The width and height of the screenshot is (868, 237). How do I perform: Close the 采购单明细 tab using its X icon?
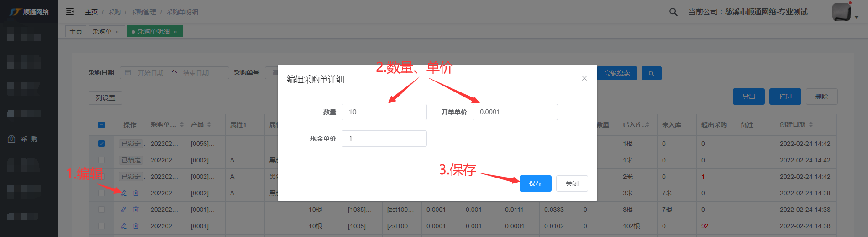[x=175, y=32]
